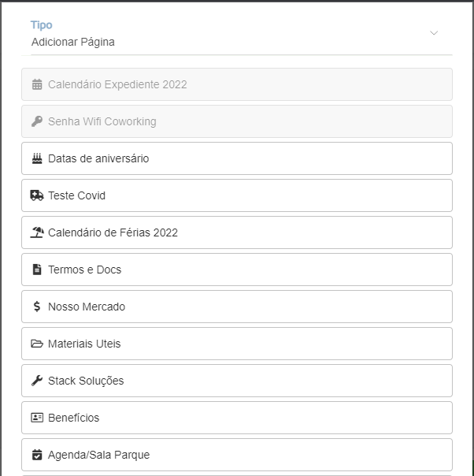Click the calendar icon beside Calendário Expediente 2022
Screen dimensions: 474x476
(37, 84)
